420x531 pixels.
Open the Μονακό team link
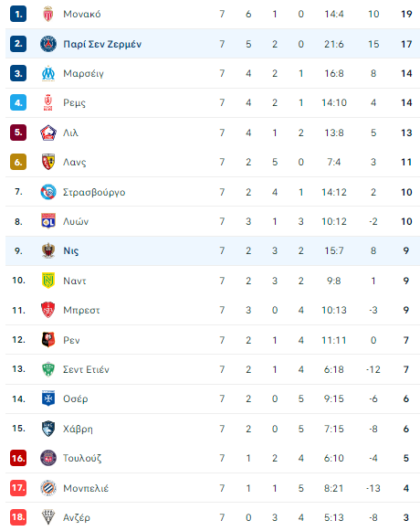pyautogui.click(x=82, y=15)
